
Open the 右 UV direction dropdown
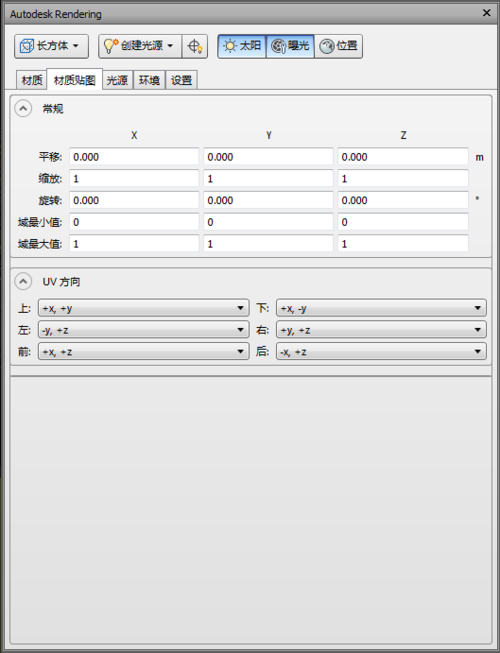click(x=381, y=330)
